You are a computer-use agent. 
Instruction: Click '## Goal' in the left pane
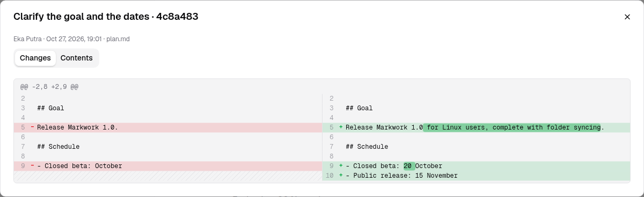coord(50,108)
